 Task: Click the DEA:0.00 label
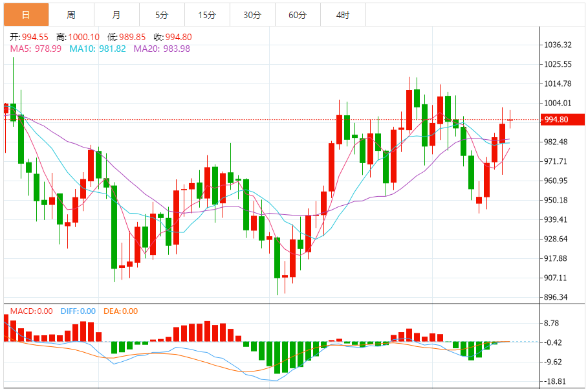(121, 311)
